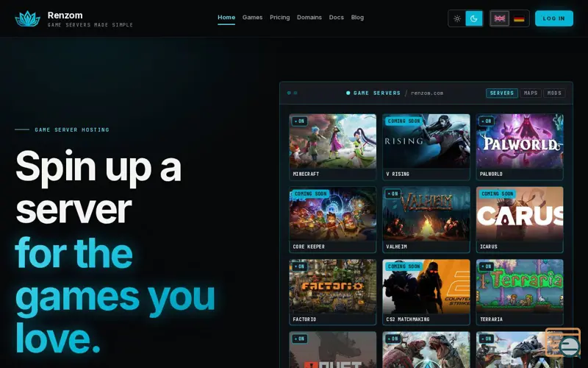
Task: Open the Games nav link
Action: (252, 17)
